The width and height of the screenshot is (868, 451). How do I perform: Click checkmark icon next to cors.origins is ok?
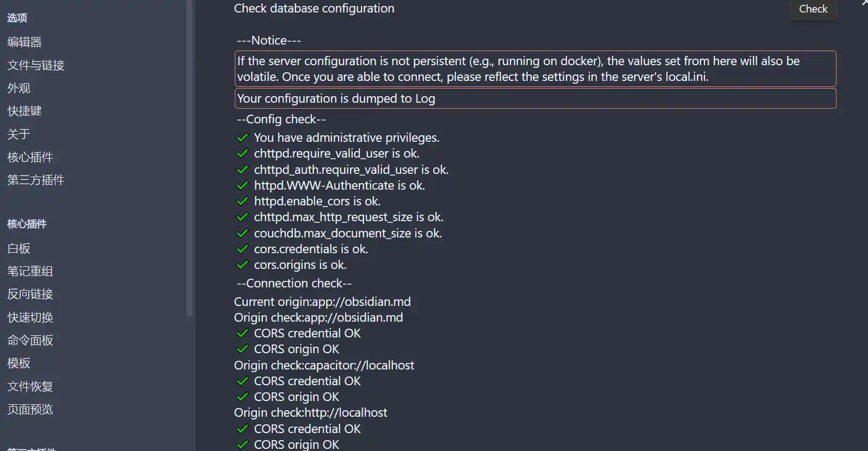[x=242, y=265]
